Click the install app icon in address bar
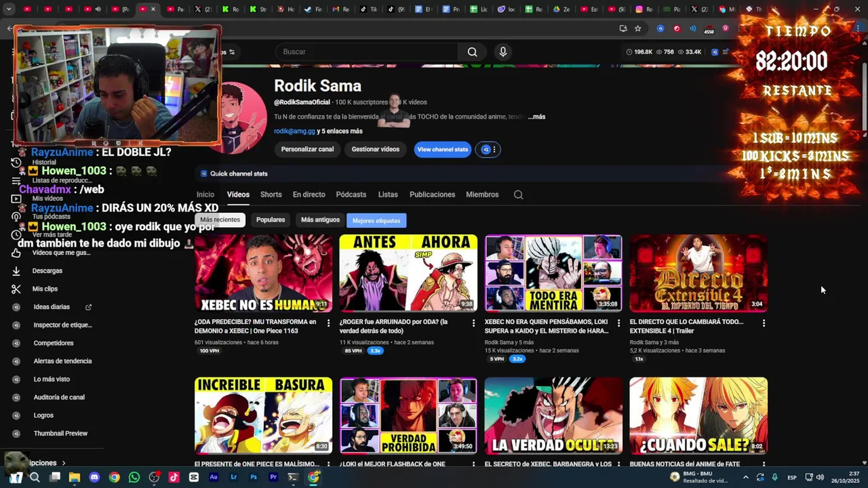 point(623,28)
